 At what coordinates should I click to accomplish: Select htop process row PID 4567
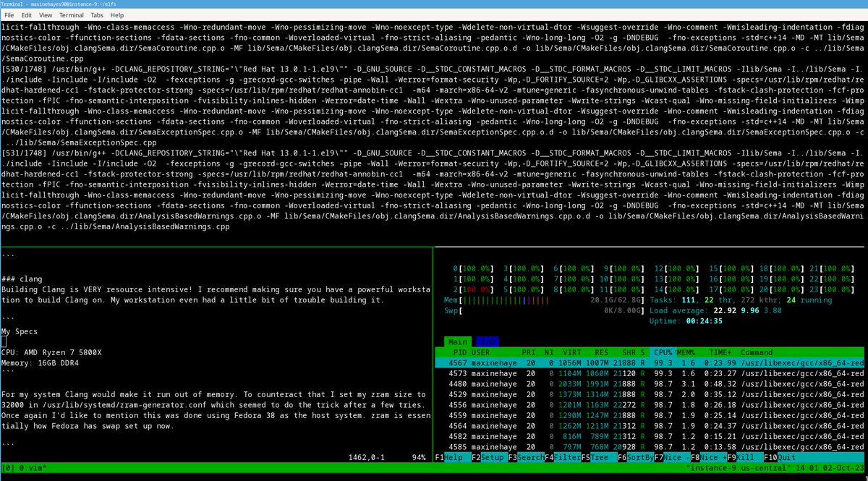click(x=650, y=362)
